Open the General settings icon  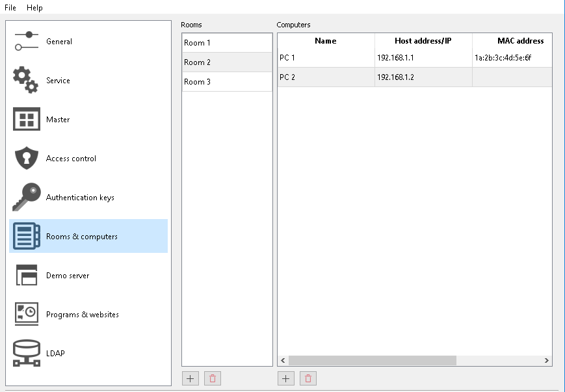coord(26,41)
